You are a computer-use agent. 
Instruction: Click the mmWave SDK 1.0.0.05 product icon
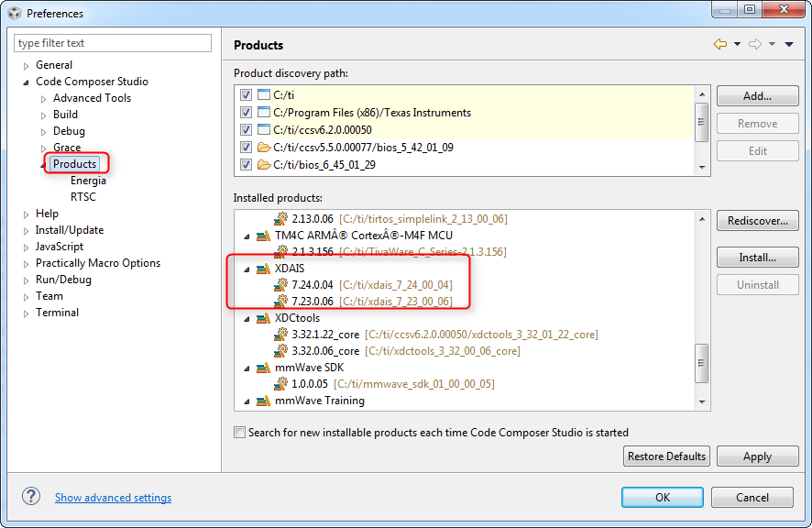(280, 384)
